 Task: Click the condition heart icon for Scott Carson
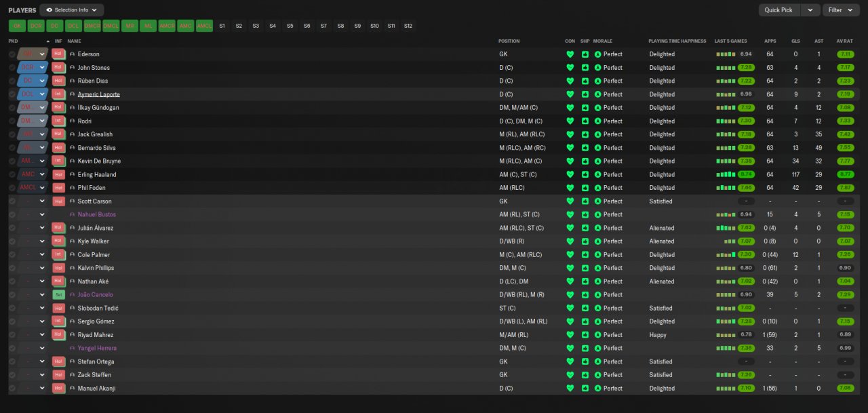point(570,201)
